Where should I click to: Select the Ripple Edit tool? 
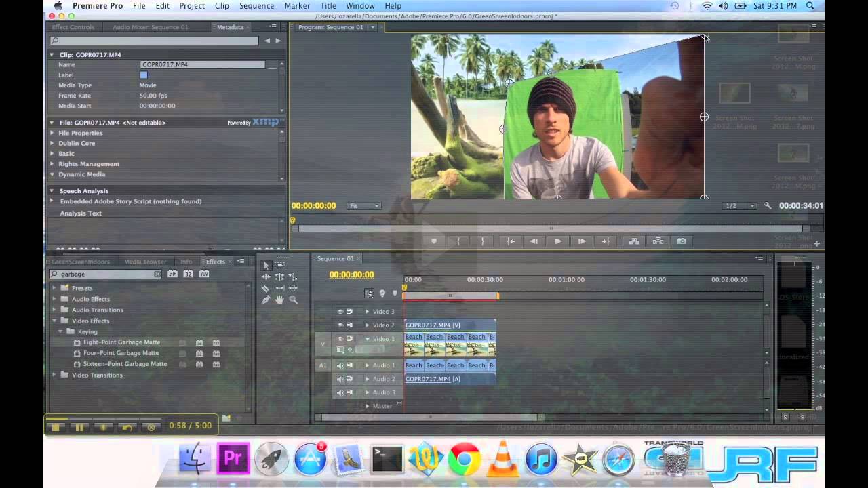click(266, 277)
